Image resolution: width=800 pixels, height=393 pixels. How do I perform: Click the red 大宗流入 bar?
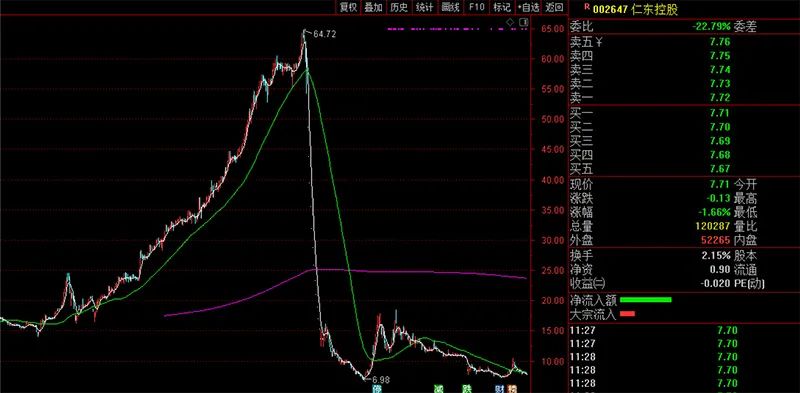tap(627, 313)
